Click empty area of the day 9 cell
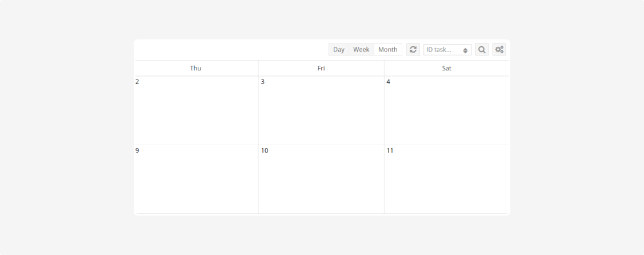The image size is (644, 255). click(x=195, y=183)
